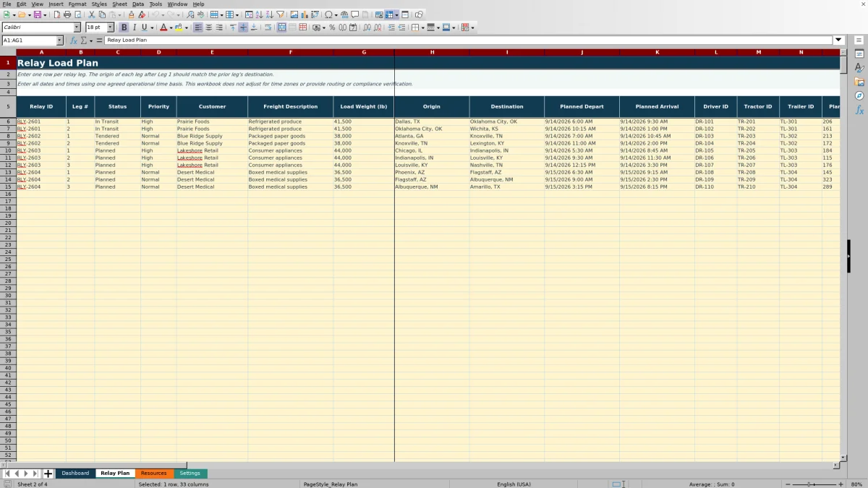Select row header 10
Viewport: 868px width, 488px height.
[8, 150]
